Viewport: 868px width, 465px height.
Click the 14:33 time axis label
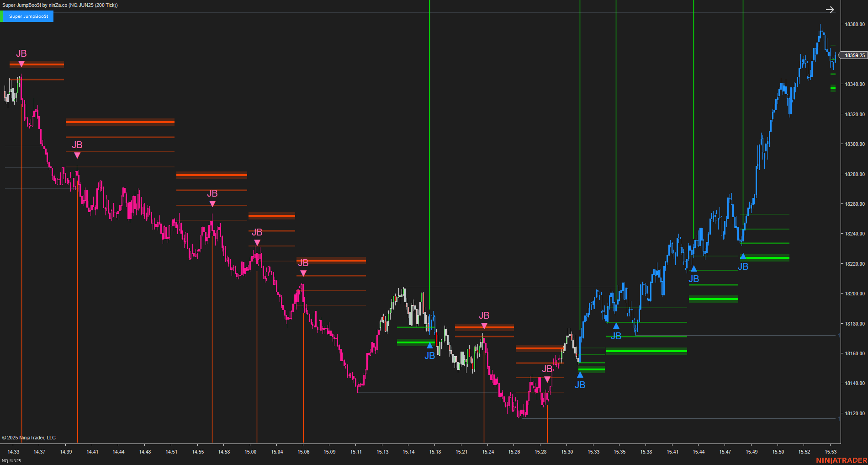coord(13,451)
